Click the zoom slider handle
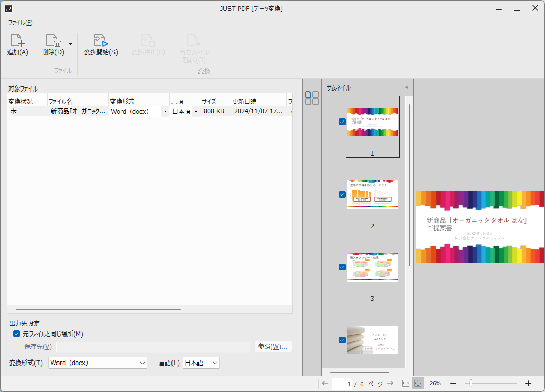This screenshot has width=545, height=392. (471, 383)
